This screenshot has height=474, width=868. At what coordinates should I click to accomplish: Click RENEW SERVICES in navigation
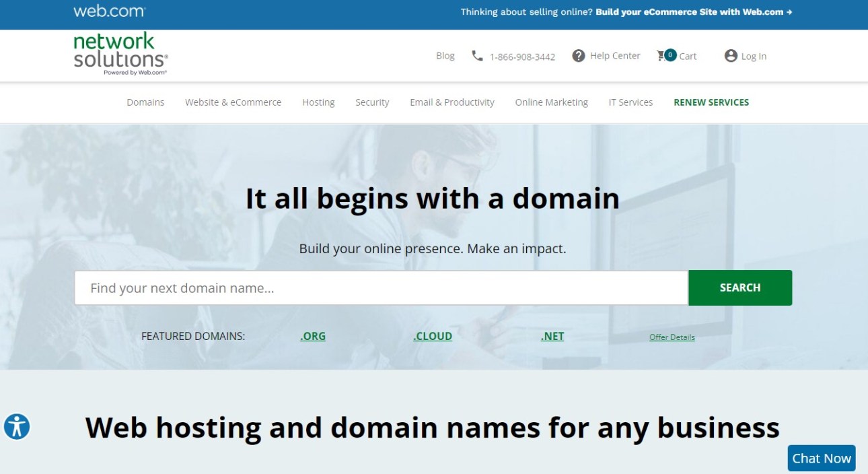click(x=711, y=102)
